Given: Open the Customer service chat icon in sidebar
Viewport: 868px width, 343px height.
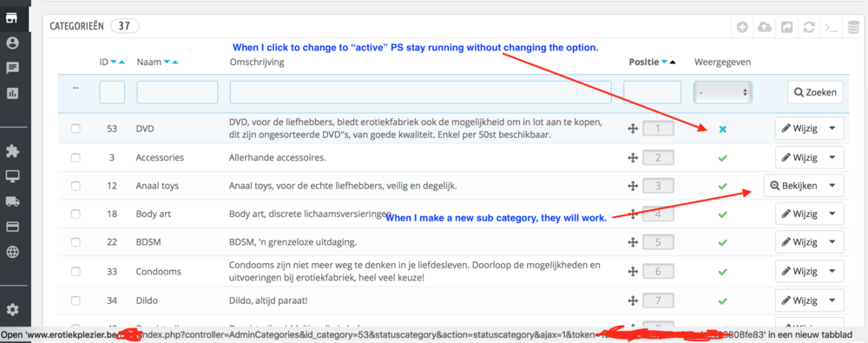Looking at the screenshot, I should pyautogui.click(x=12, y=68).
